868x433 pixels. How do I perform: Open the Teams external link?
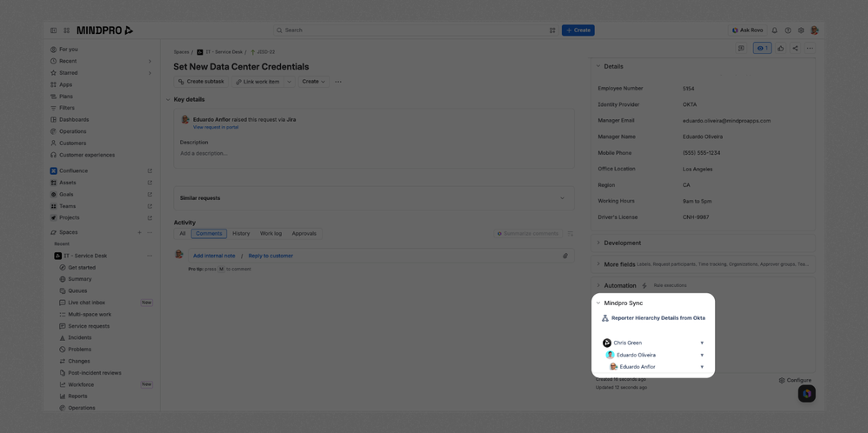[150, 206]
